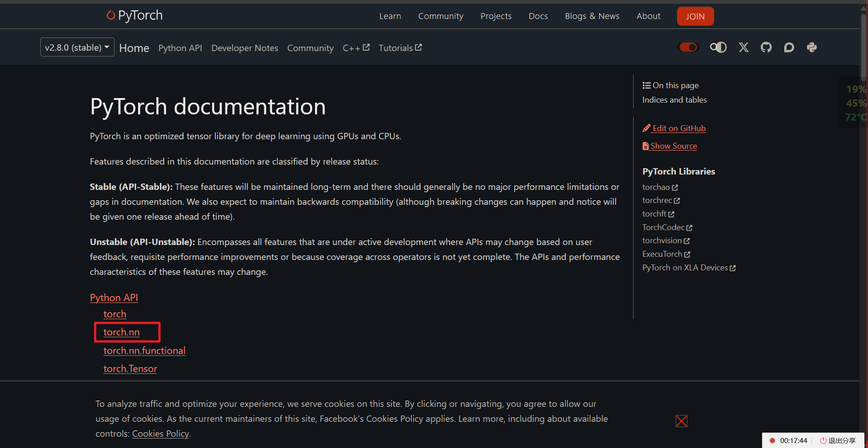The width and height of the screenshot is (868, 448).
Task: Click the Edit on GitHub link text
Action: [679, 128]
